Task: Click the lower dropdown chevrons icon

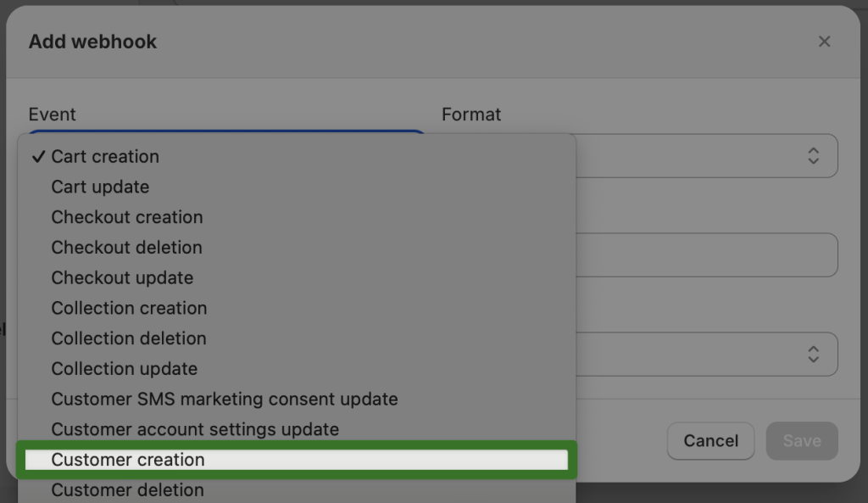Action: [811, 354]
